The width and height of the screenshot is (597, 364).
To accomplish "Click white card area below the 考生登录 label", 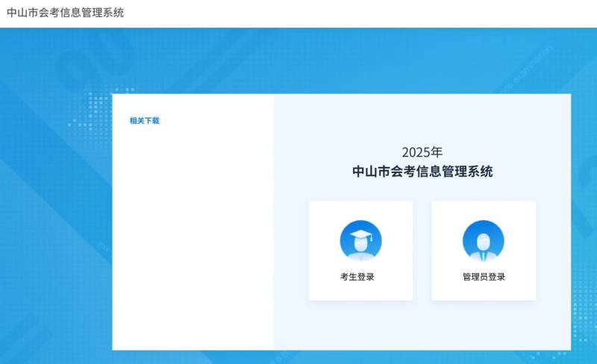I will point(360,292).
